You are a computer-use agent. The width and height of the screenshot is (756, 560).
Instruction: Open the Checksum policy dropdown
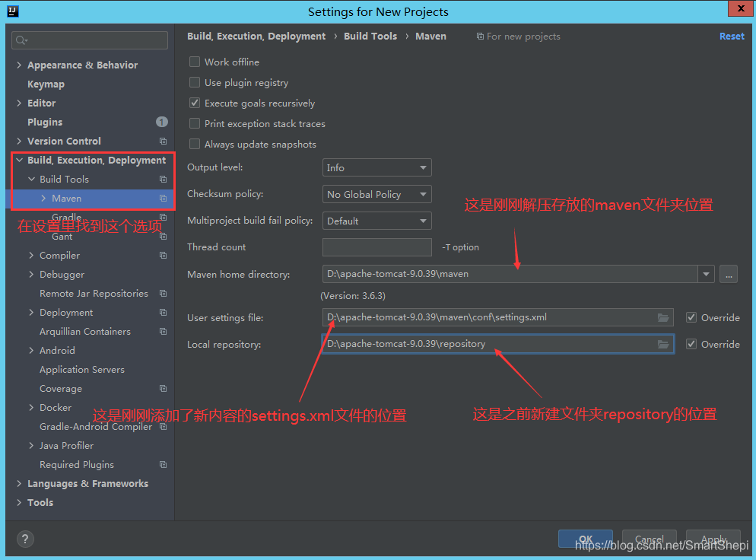[x=376, y=194]
